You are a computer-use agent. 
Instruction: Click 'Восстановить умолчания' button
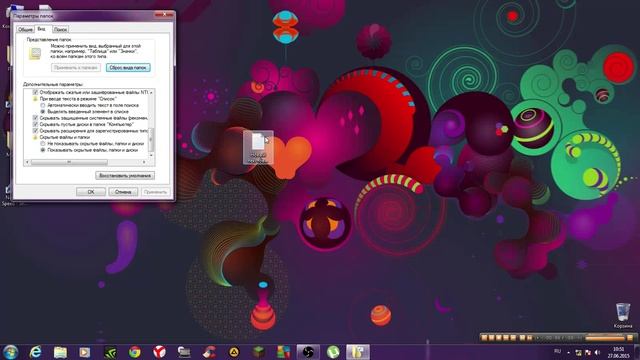tap(125, 176)
